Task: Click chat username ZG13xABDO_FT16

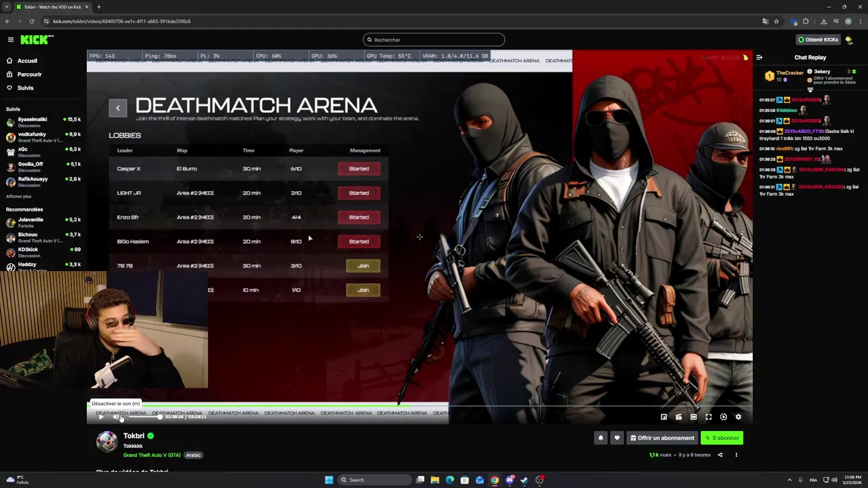Action: (804, 131)
